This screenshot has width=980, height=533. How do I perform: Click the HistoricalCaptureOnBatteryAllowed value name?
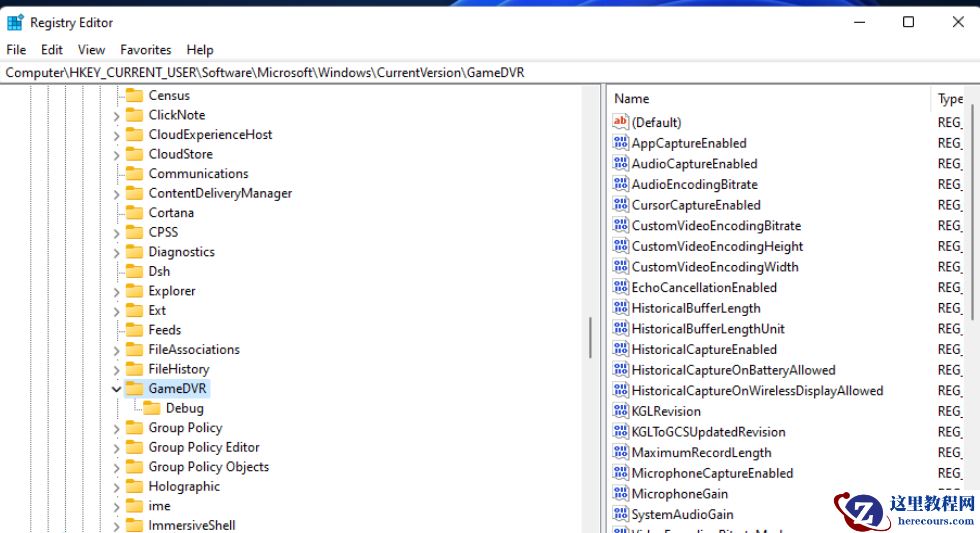(x=733, y=370)
